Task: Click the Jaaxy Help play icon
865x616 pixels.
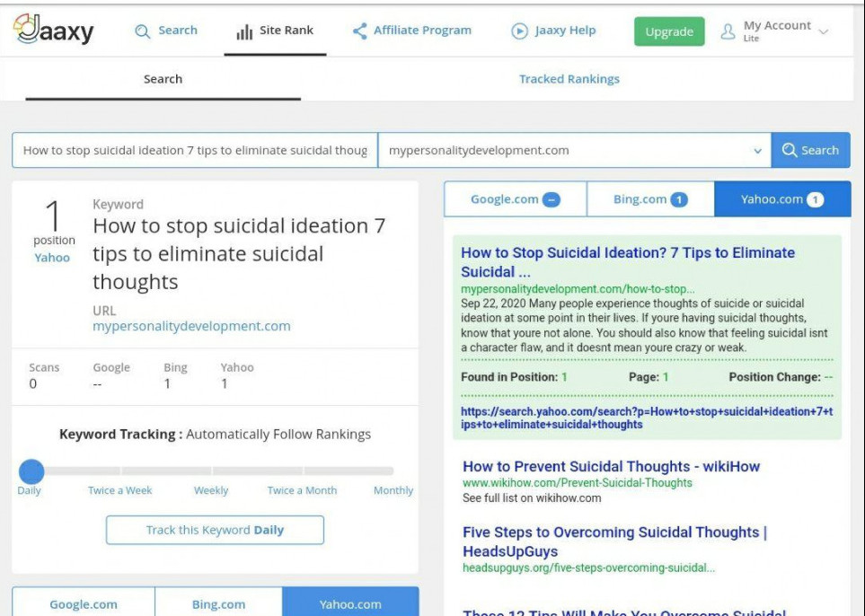Action: 519,31
